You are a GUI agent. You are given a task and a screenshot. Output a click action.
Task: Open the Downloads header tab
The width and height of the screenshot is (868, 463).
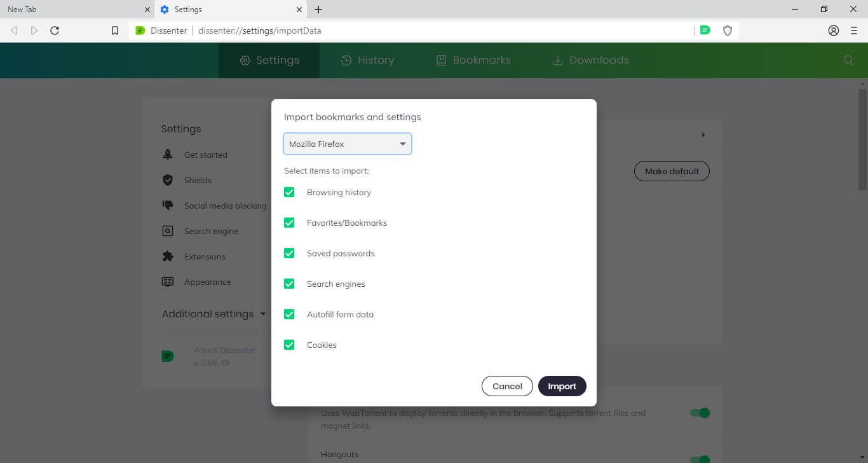coord(590,60)
